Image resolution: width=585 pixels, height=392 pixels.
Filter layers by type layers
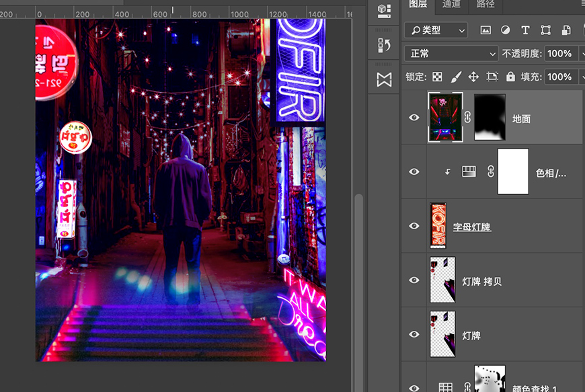tap(526, 30)
